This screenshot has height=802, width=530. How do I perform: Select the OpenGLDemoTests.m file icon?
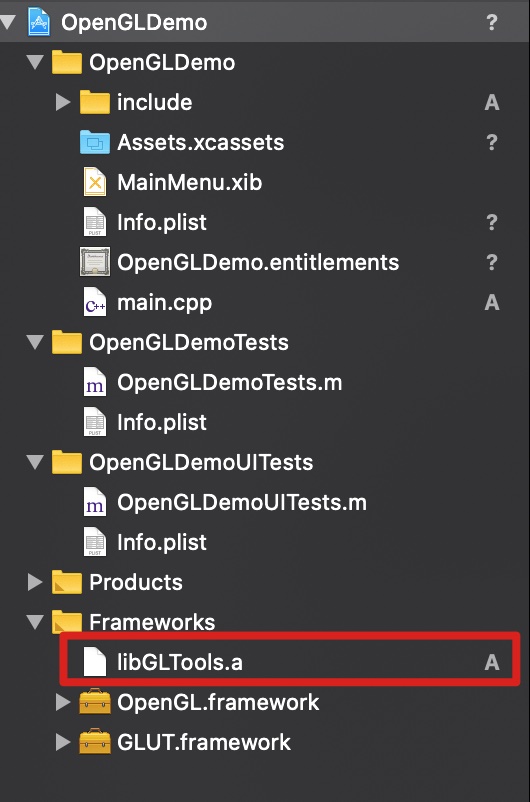click(x=95, y=382)
